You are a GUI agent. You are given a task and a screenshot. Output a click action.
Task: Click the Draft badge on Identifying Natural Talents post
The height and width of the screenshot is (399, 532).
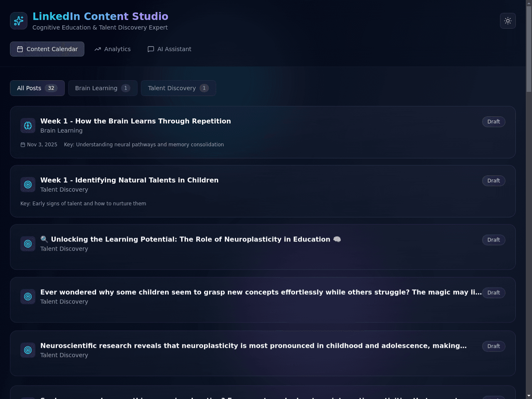494,181
